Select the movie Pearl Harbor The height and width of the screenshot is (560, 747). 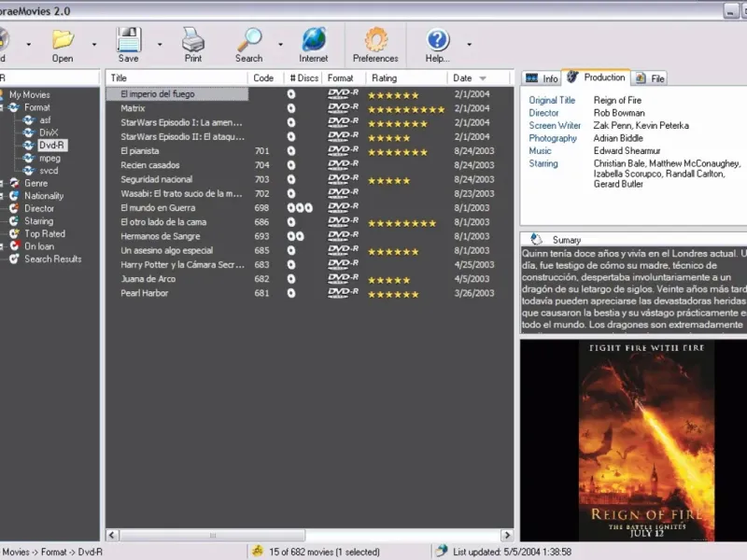point(145,293)
